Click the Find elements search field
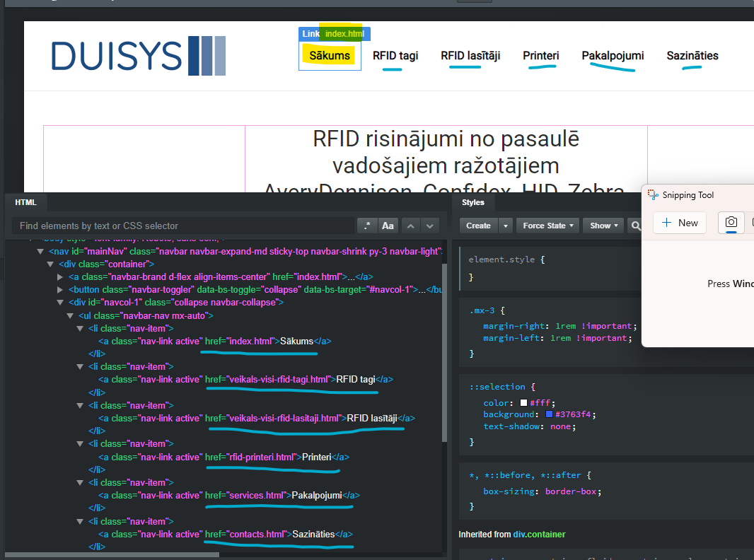The image size is (754, 560). pyautogui.click(x=183, y=226)
